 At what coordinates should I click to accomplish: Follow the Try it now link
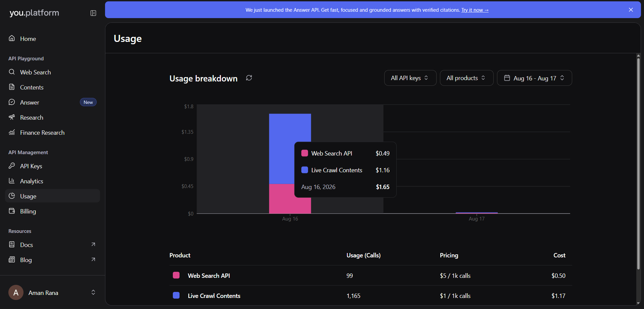click(x=475, y=10)
